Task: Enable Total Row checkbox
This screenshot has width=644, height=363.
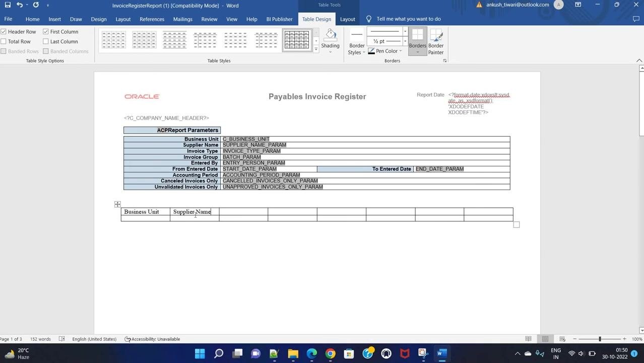Action: point(4,41)
